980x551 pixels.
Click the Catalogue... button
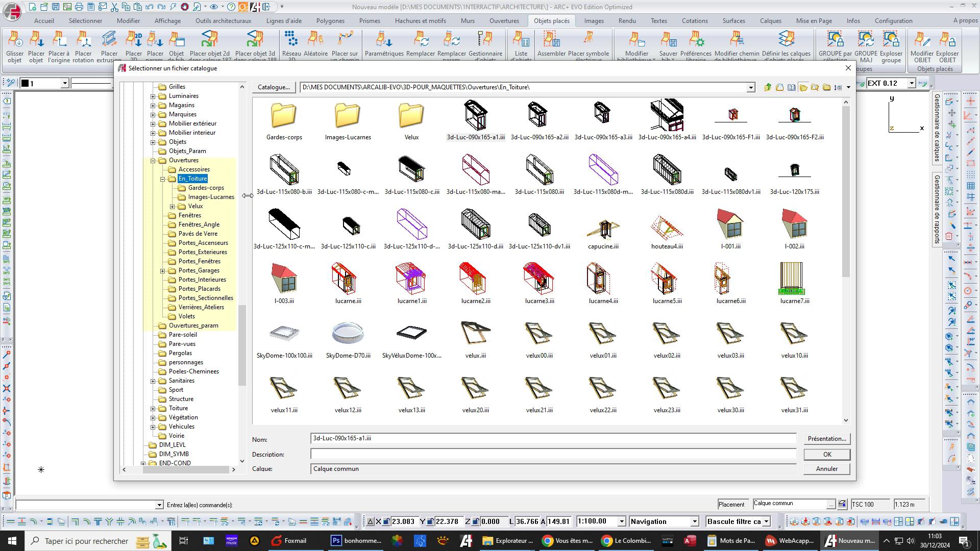[274, 87]
